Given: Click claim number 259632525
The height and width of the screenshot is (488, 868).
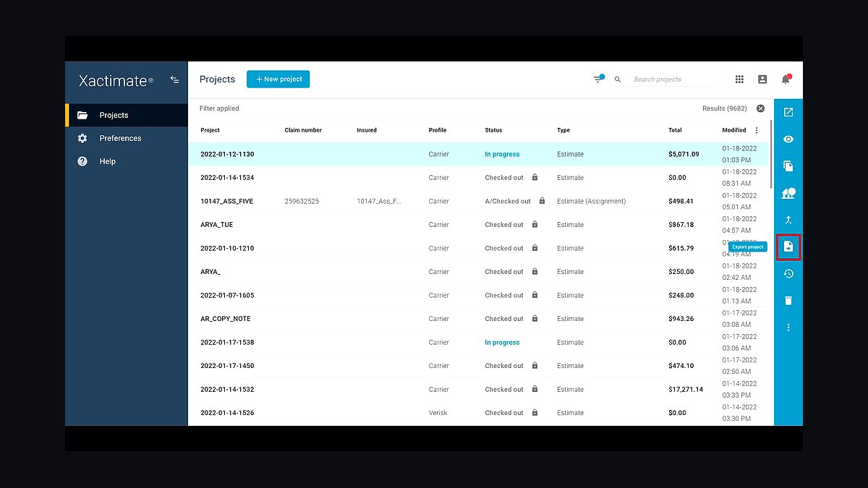Looking at the screenshot, I should (302, 201).
